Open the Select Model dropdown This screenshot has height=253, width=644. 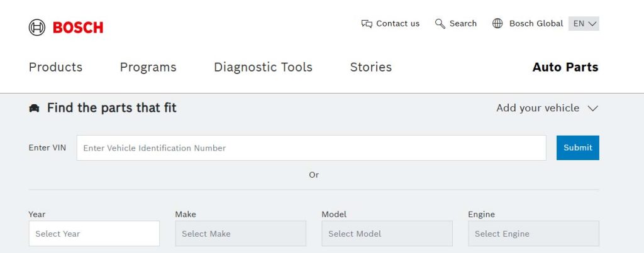pyautogui.click(x=387, y=234)
